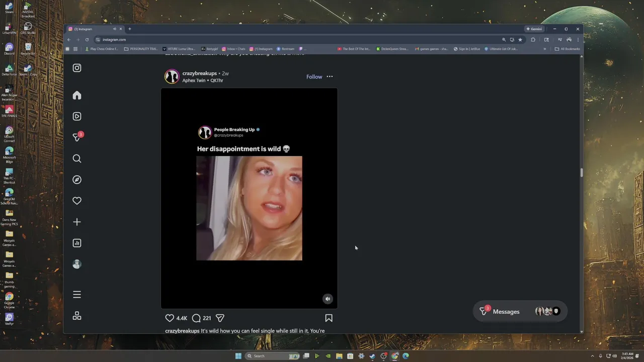644x362 pixels.
Task: Create a new post with plus icon
Action: tap(77, 222)
